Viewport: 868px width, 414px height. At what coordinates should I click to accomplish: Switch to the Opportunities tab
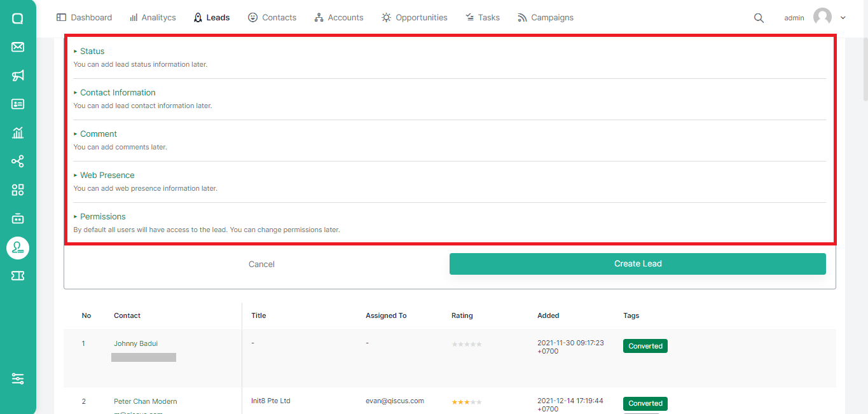(414, 18)
